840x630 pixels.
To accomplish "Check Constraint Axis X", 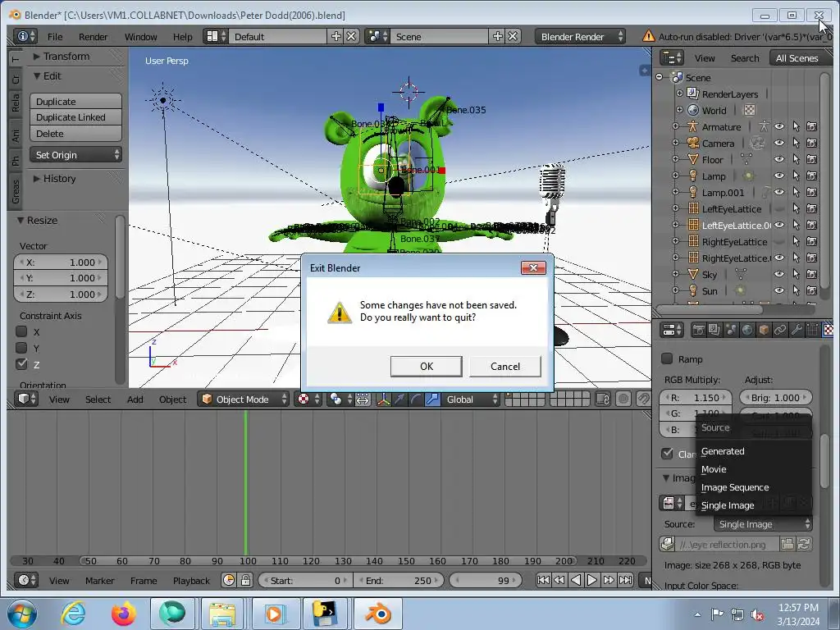I will pos(21,331).
